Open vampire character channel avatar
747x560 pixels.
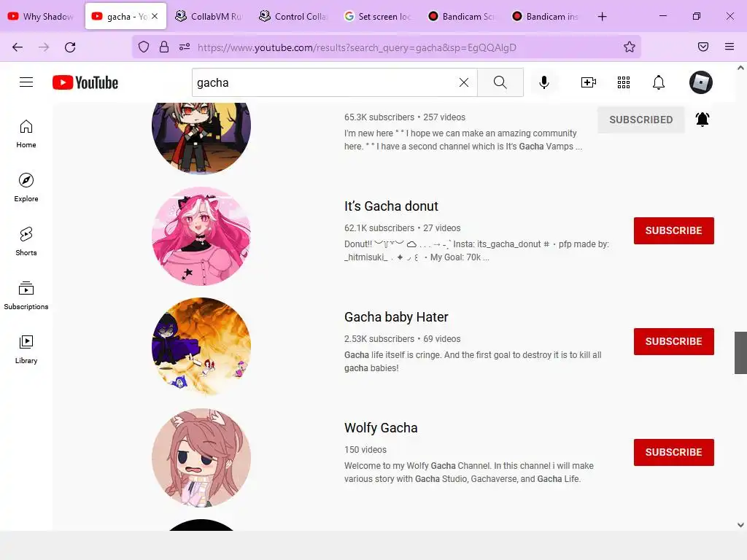pyautogui.click(x=201, y=138)
